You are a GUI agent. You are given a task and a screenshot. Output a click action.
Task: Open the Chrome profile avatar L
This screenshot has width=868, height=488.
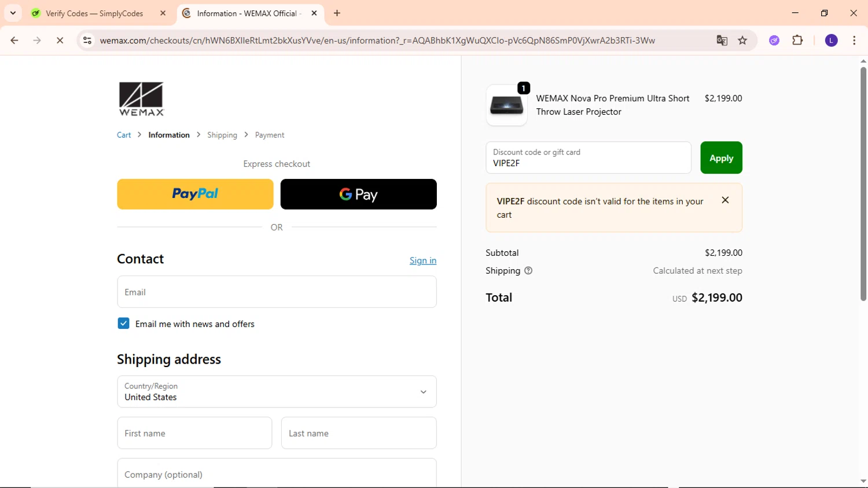831,41
